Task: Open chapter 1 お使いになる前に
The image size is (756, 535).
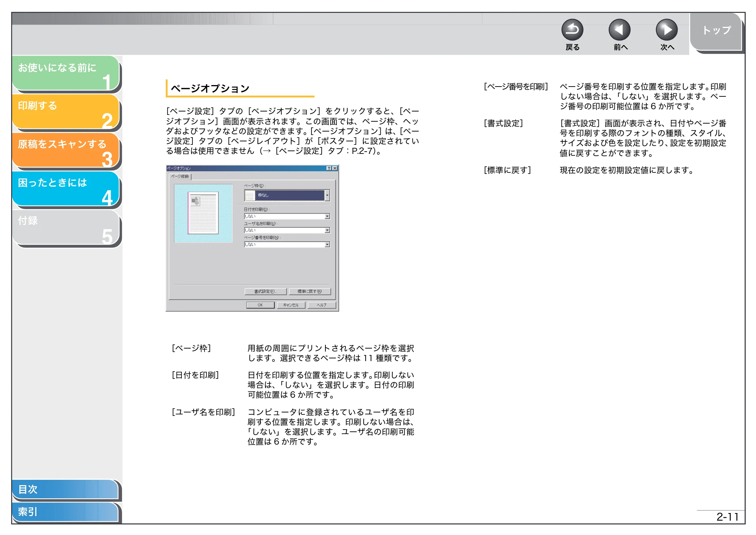Action: 66,73
